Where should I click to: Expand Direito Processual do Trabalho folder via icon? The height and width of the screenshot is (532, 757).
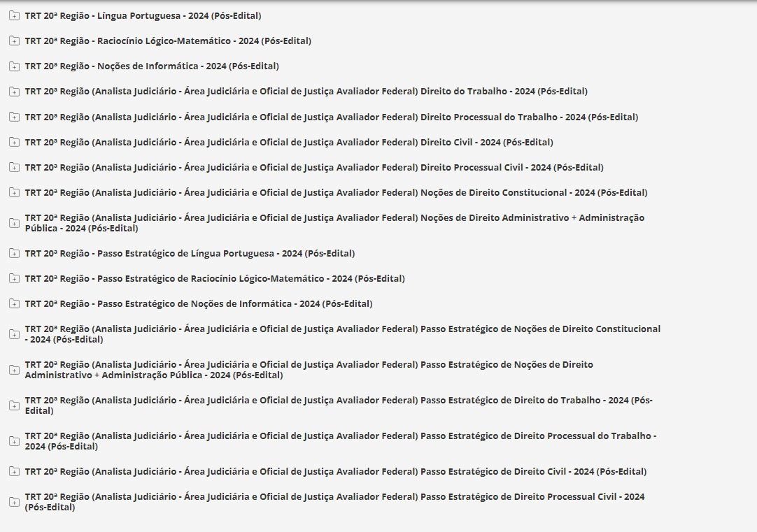click(14, 117)
